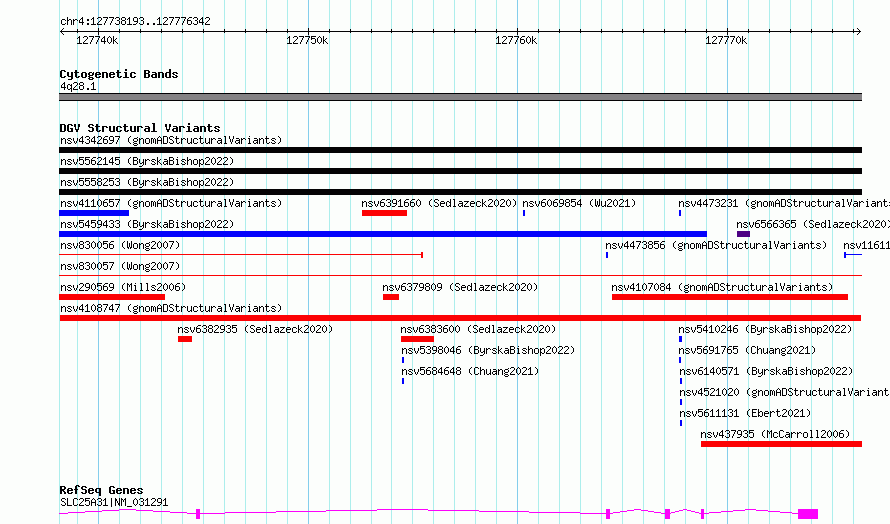Click the 127750k ruler position label
The height and width of the screenshot is (524, 890).
(307, 40)
